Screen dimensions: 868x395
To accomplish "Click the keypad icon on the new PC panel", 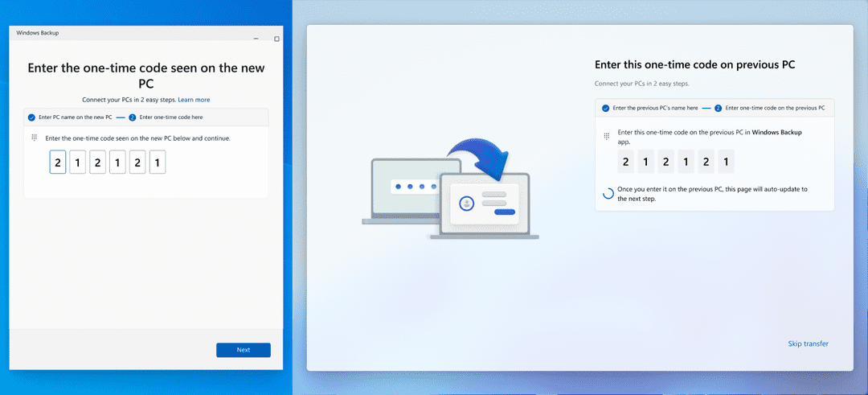I will (606, 136).
